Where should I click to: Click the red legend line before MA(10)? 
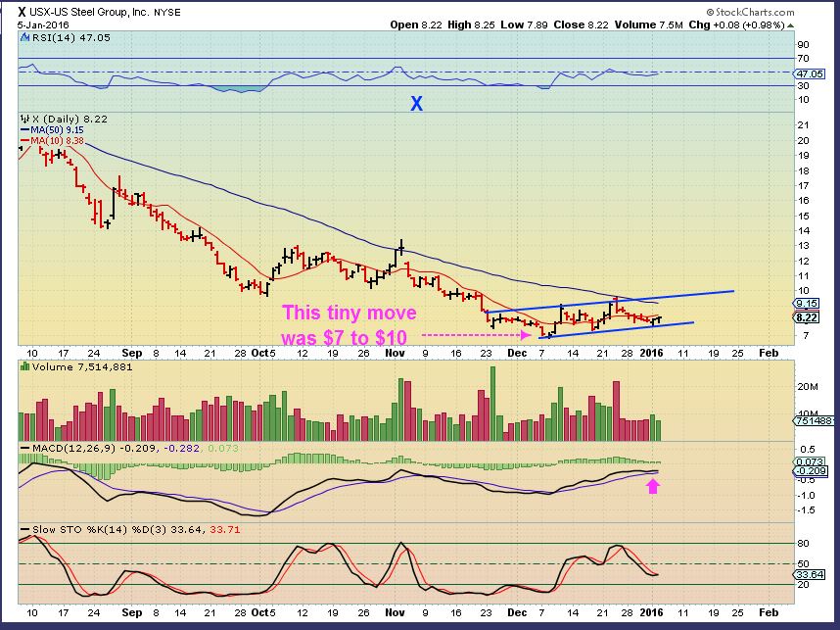coord(24,141)
